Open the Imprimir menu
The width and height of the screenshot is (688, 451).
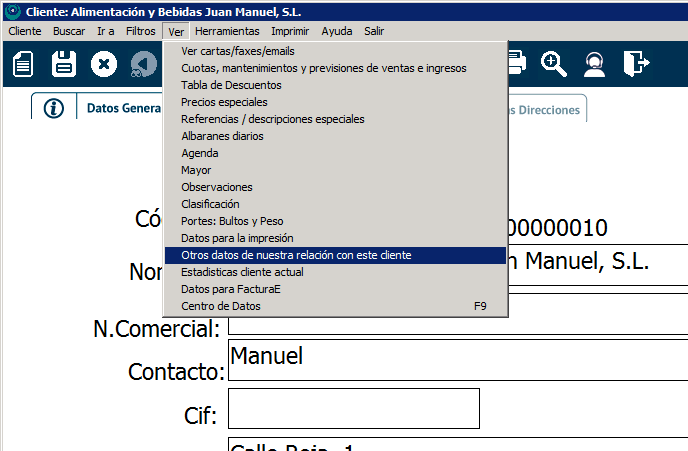(291, 31)
